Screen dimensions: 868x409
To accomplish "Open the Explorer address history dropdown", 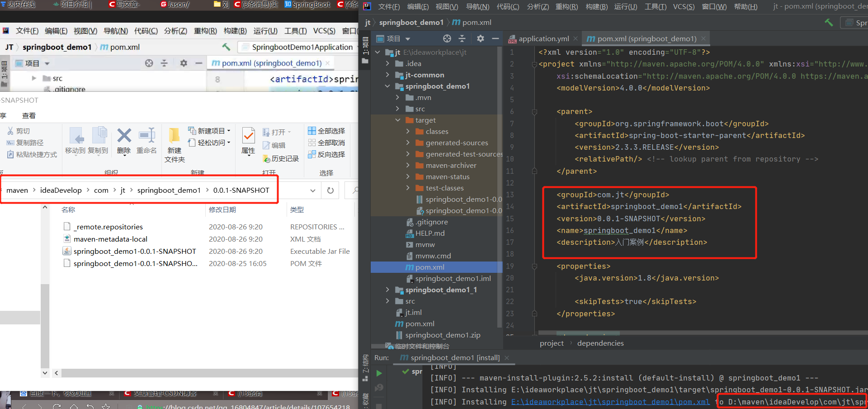I will tap(313, 190).
